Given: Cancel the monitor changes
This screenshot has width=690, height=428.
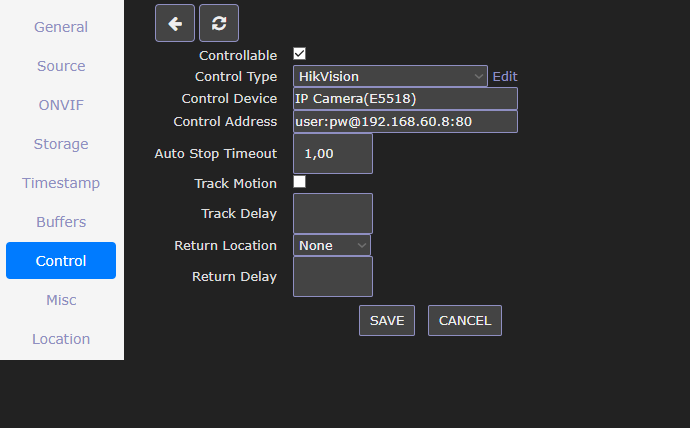Looking at the screenshot, I should [465, 321].
